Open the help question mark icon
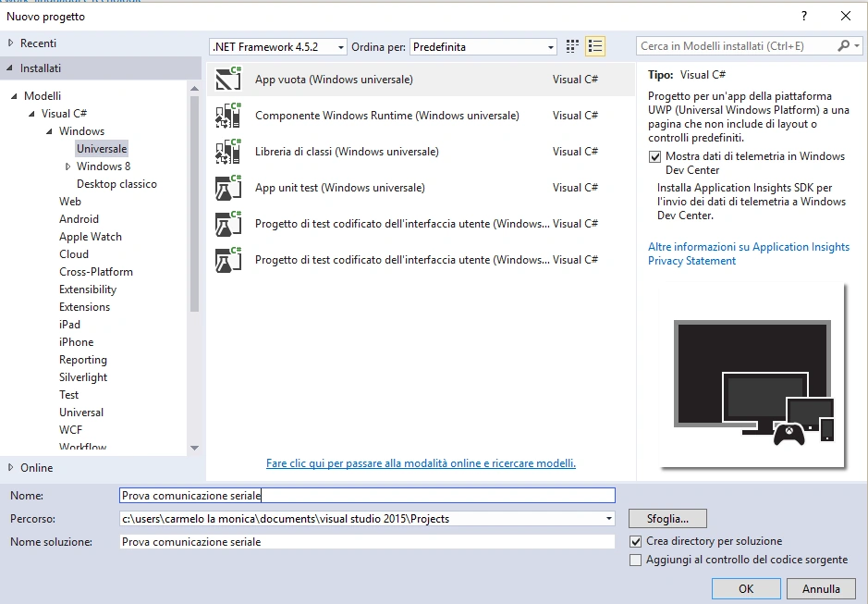868x604 pixels. [x=804, y=16]
